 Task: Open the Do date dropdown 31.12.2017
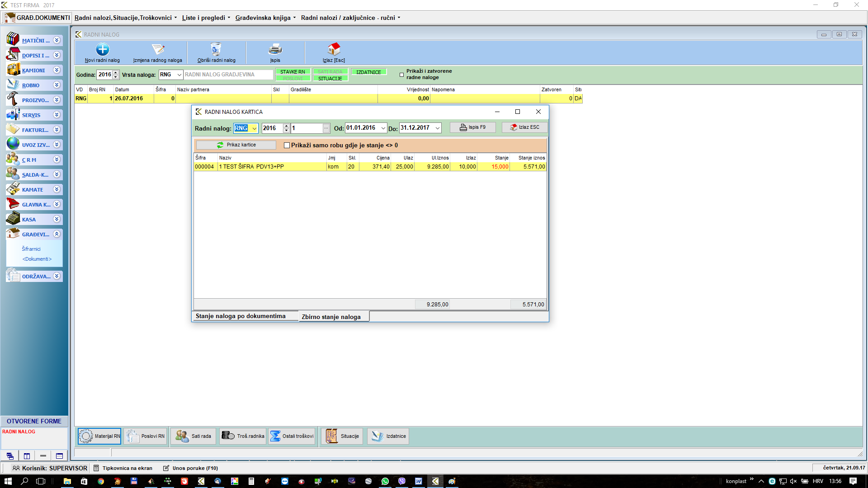point(438,128)
